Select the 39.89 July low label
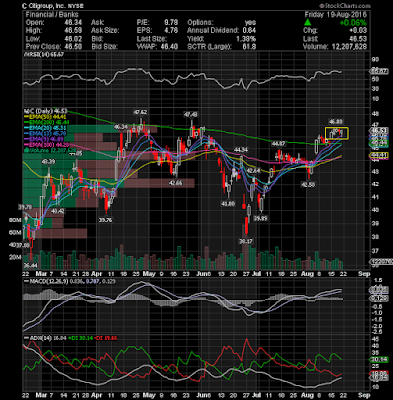The width and height of the screenshot is (393, 400). 260,218
